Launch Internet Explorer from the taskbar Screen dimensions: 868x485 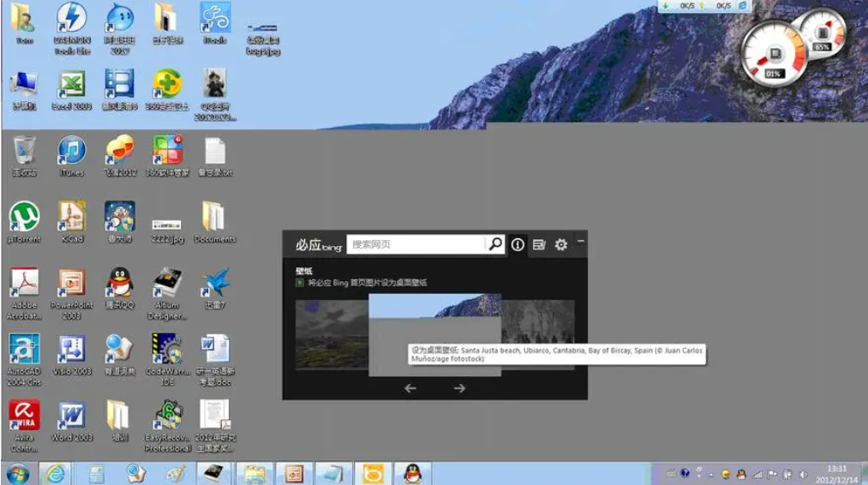pyautogui.click(x=56, y=473)
